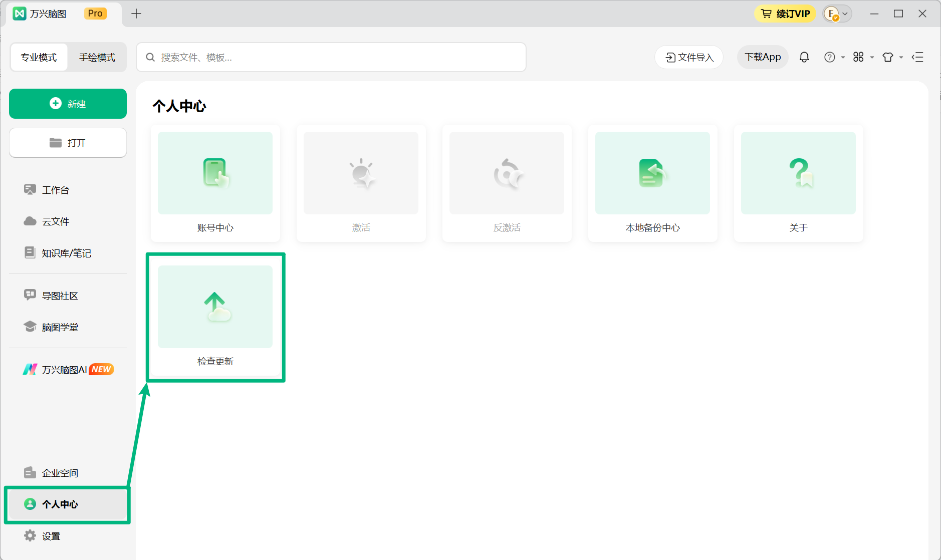Open 导图社区 community

click(68, 296)
